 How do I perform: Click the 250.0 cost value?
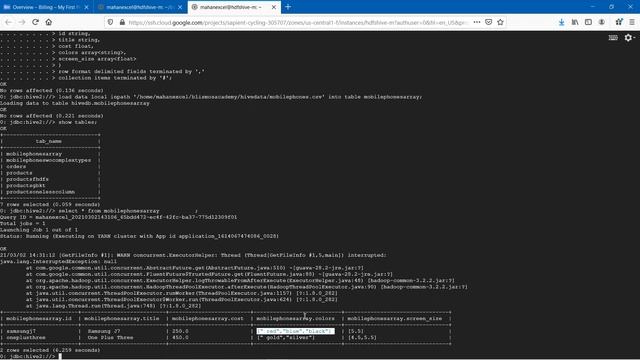pos(180,331)
